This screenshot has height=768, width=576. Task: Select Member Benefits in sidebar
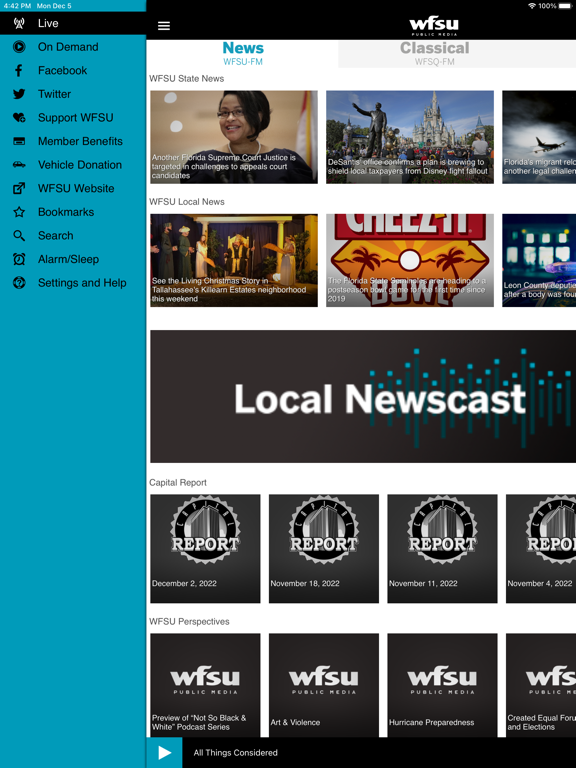(x=73, y=141)
